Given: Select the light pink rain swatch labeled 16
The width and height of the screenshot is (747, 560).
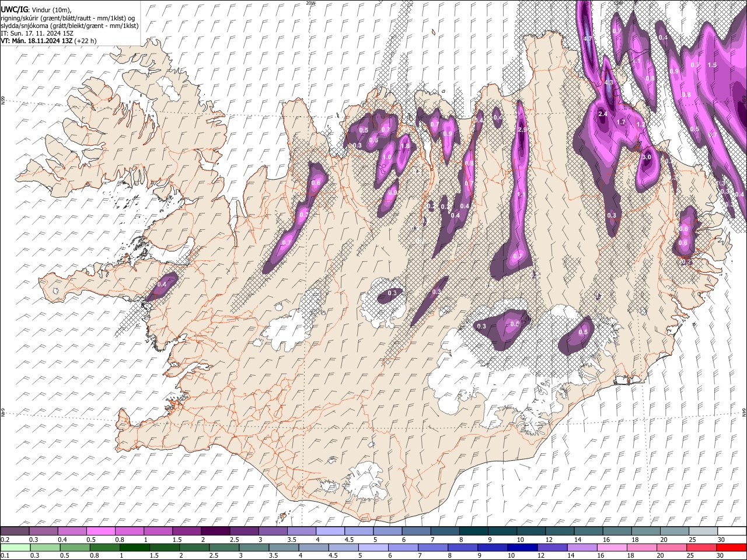Looking at the screenshot, I should (x=611, y=547).
